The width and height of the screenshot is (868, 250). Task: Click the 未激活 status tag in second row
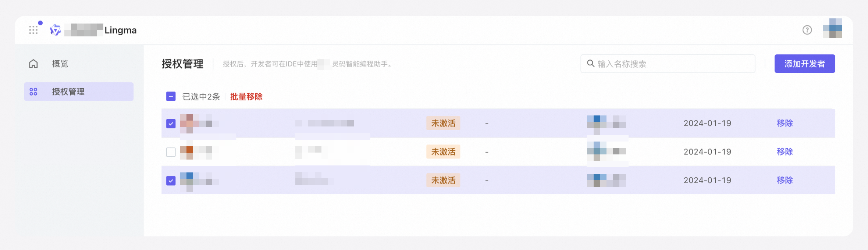(443, 151)
